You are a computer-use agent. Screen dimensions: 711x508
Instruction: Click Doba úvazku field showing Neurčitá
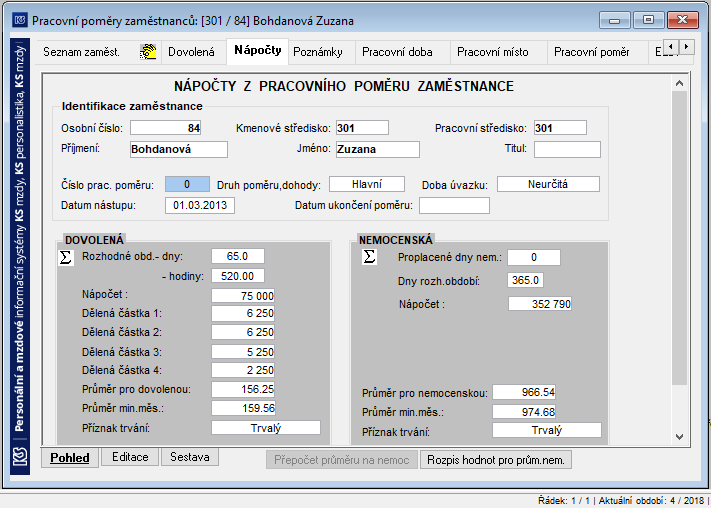(548, 184)
